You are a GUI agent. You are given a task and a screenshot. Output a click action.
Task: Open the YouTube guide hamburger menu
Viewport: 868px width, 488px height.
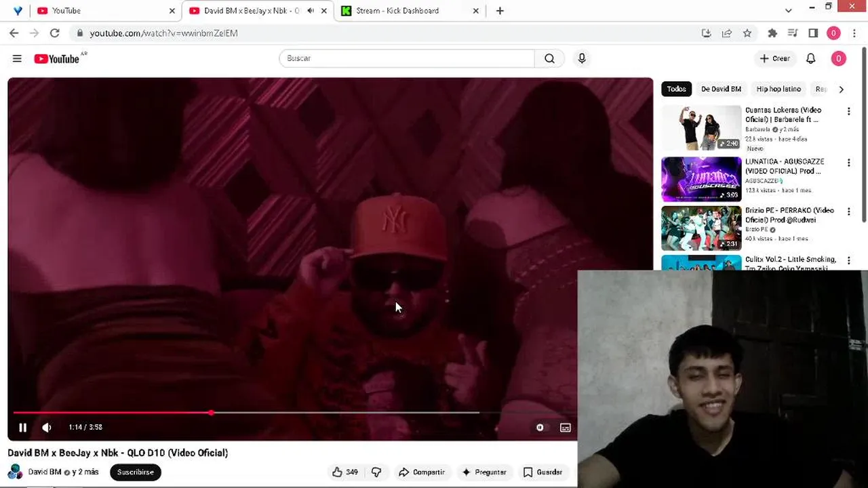17,59
